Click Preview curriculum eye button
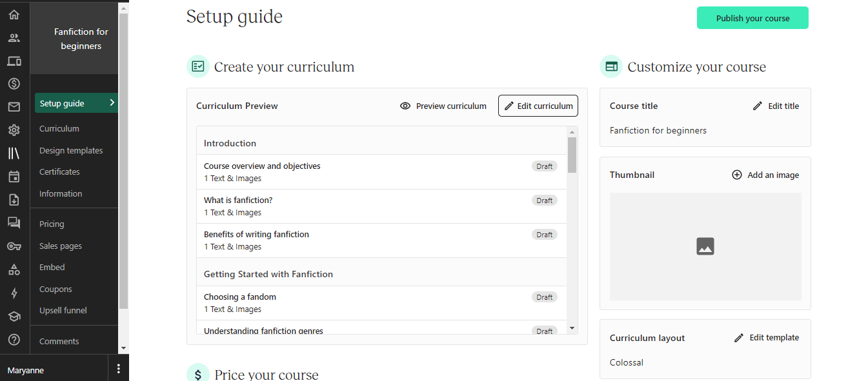This screenshot has height=381, width=868. (443, 106)
